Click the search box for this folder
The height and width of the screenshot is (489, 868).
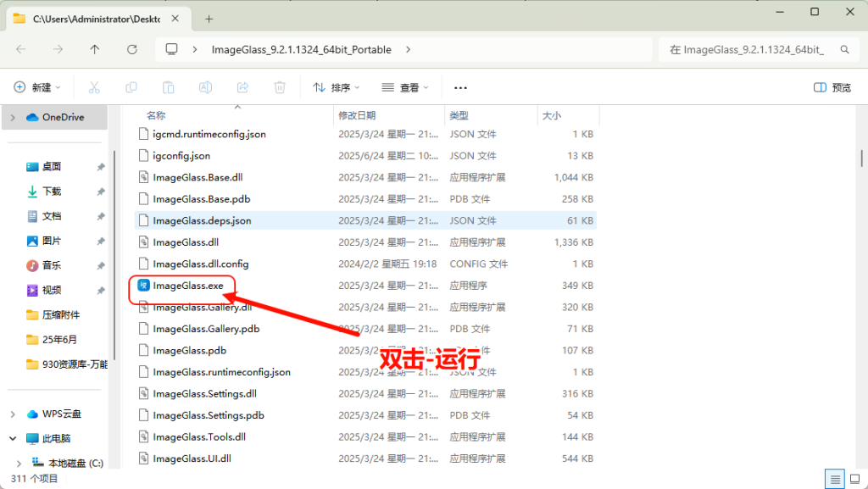[x=746, y=49]
